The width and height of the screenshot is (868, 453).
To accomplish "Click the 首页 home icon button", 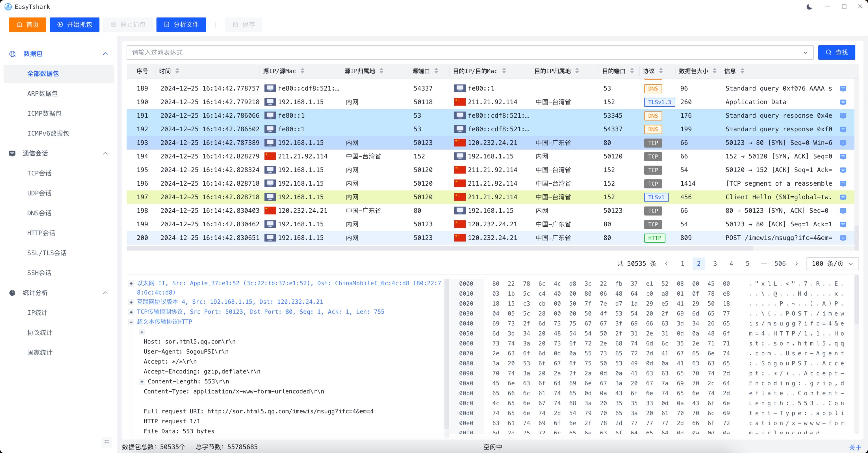I will [19, 24].
